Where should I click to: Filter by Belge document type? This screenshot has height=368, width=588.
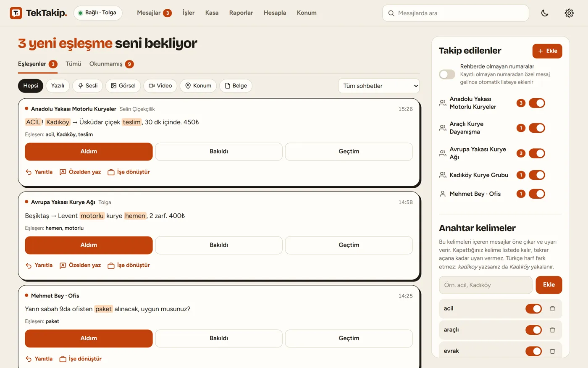pyautogui.click(x=236, y=86)
